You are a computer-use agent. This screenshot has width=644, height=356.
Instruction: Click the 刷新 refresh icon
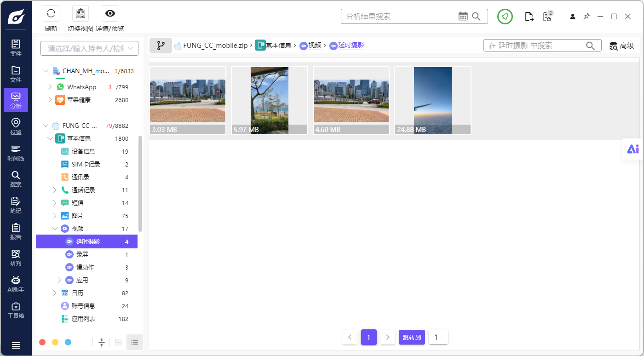coord(51,13)
